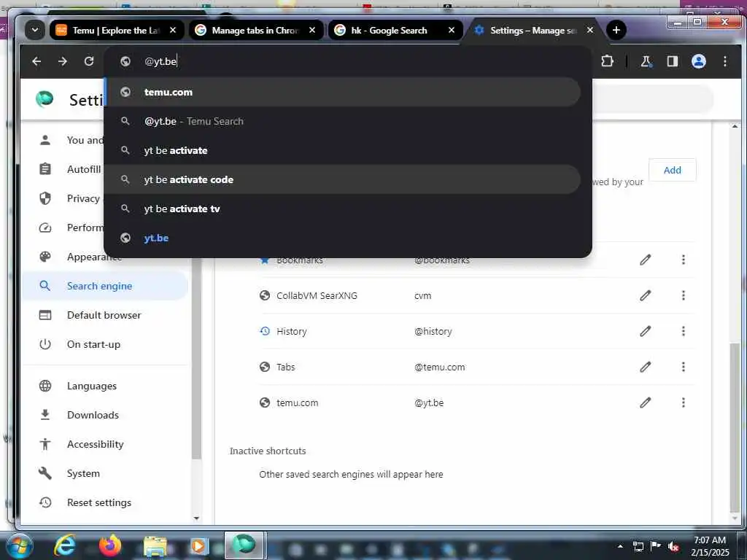
Task: Close the Settings tab
Action: (589, 30)
